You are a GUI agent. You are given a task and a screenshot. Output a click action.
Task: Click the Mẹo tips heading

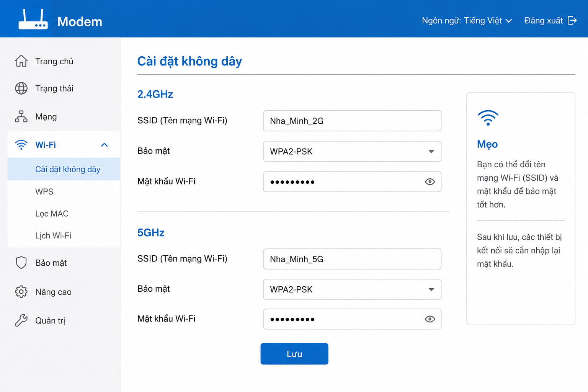487,144
